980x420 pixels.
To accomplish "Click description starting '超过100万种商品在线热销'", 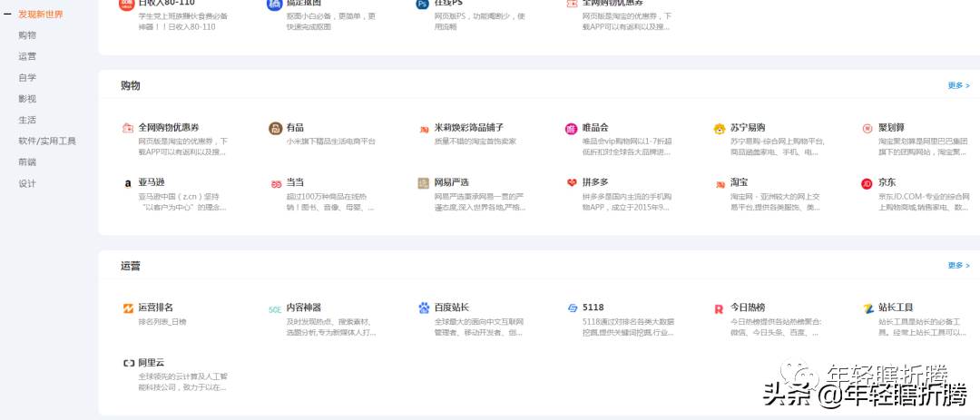I will pyautogui.click(x=330, y=202).
